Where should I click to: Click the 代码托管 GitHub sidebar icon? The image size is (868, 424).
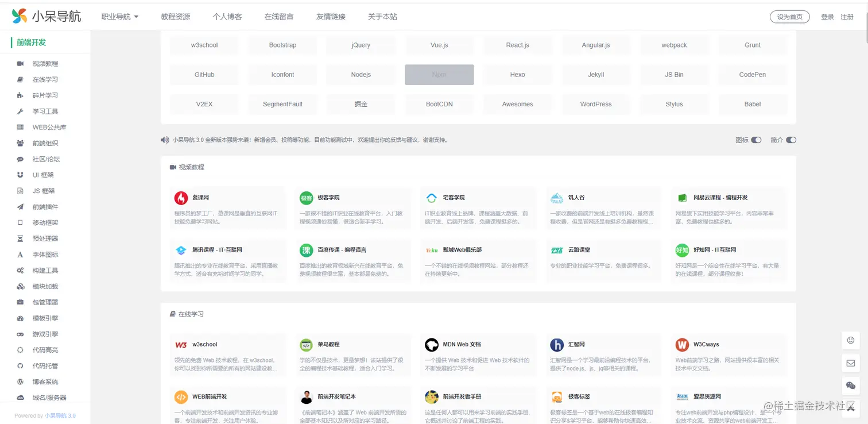[20, 366]
